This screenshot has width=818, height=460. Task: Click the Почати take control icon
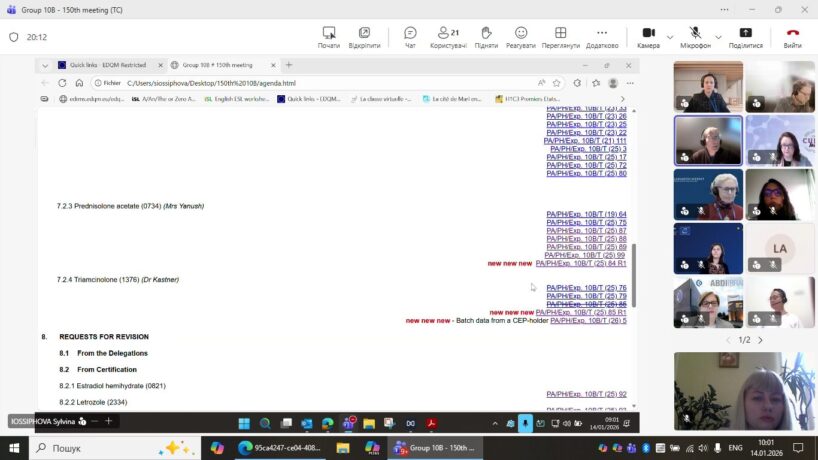tap(329, 37)
